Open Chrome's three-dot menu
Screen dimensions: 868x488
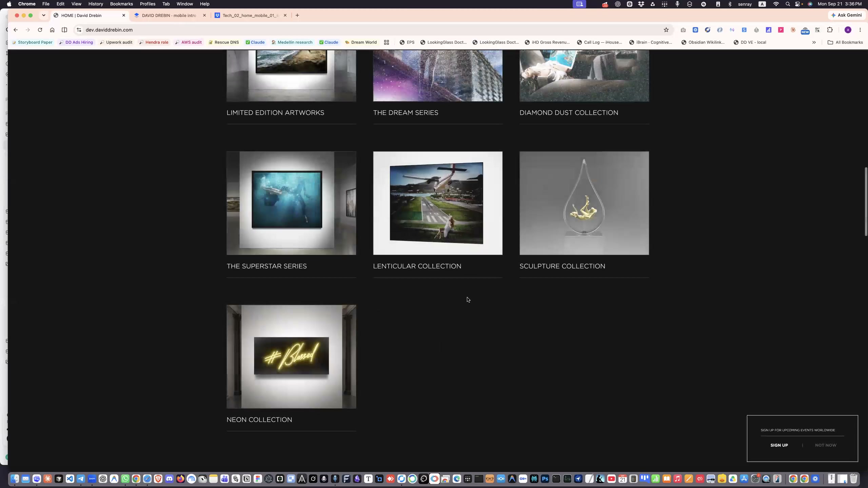pyautogui.click(x=860, y=30)
